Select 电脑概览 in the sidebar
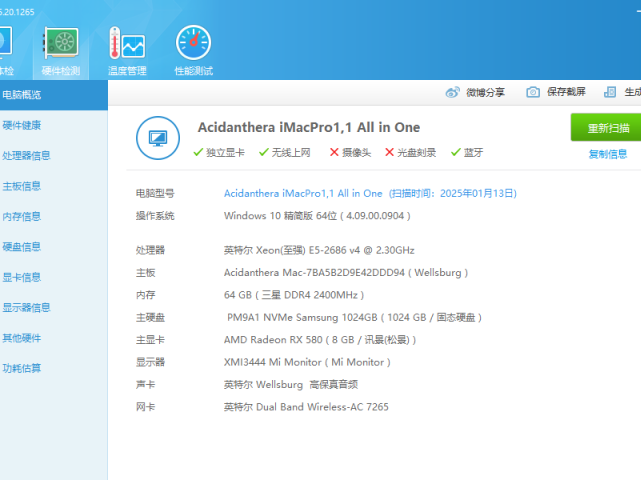 54,95
